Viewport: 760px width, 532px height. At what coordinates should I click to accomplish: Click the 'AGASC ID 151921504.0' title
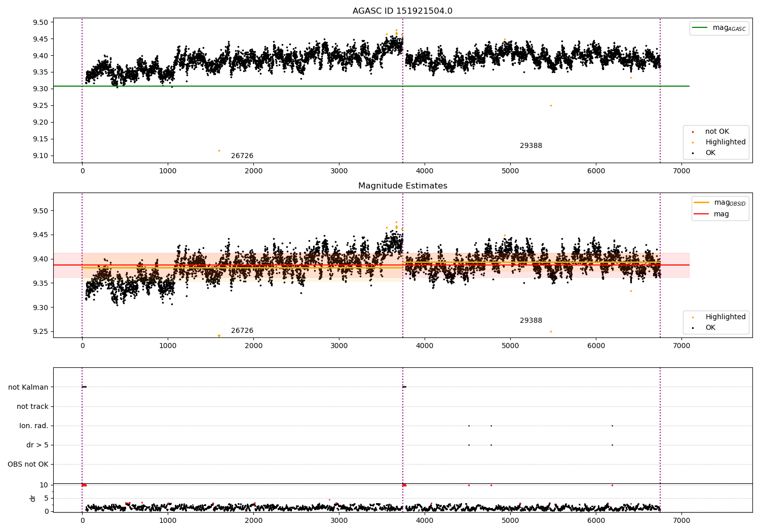coord(402,11)
